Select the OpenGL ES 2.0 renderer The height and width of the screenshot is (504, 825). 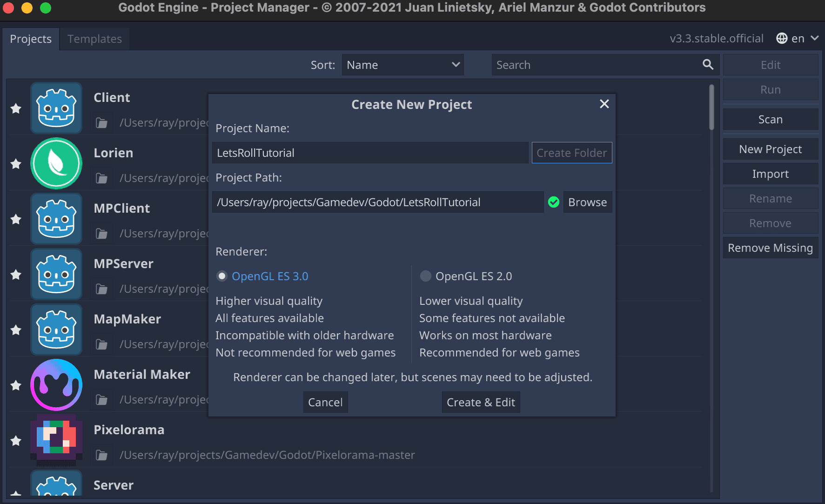click(466, 276)
